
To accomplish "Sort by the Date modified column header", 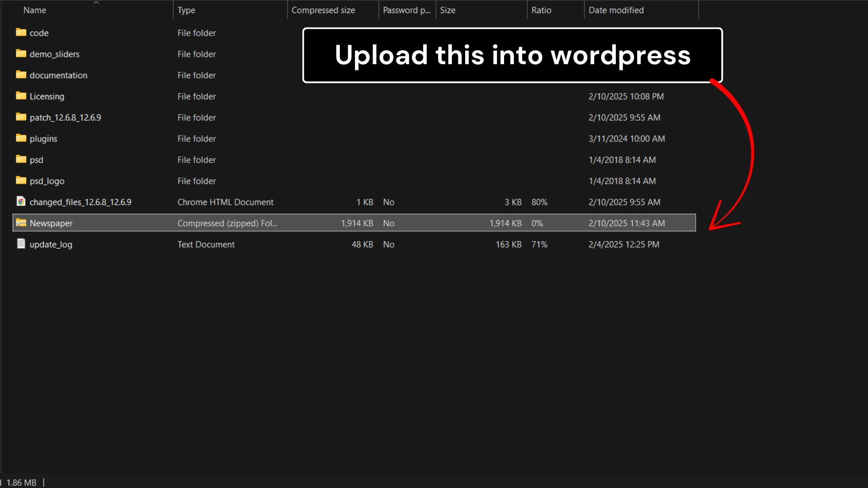I will tap(616, 10).
